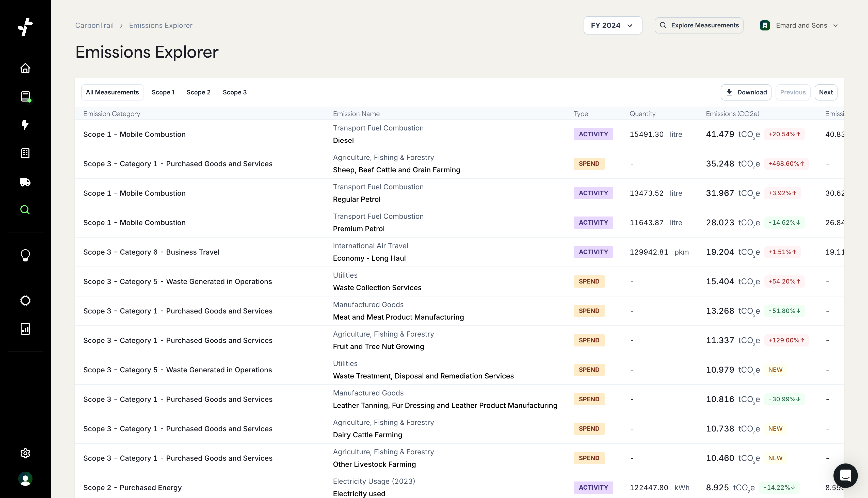Click the user profile avatar icon
This screenshot has height=498, width=868.
click(x=25, y=479)
